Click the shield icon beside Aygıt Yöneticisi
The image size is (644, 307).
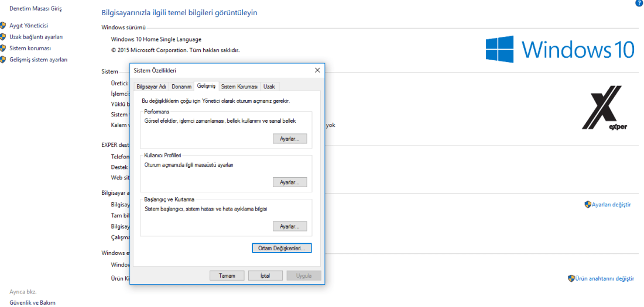pyautogui.click(x=3, y=26)
